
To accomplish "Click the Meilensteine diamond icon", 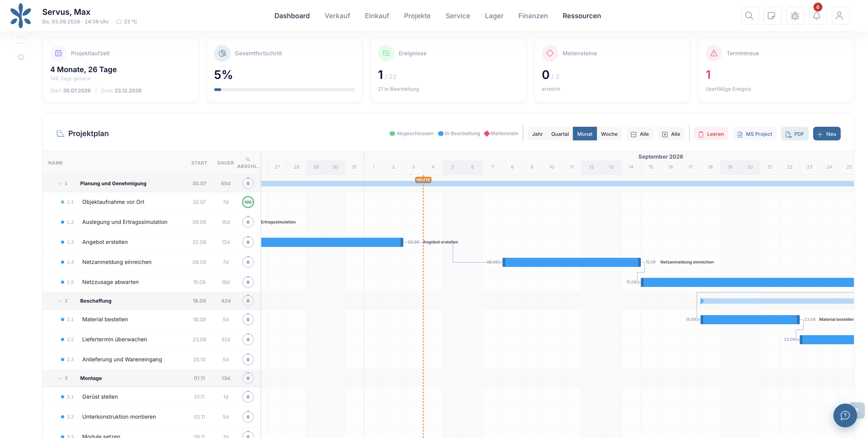I will pos(550,53).
